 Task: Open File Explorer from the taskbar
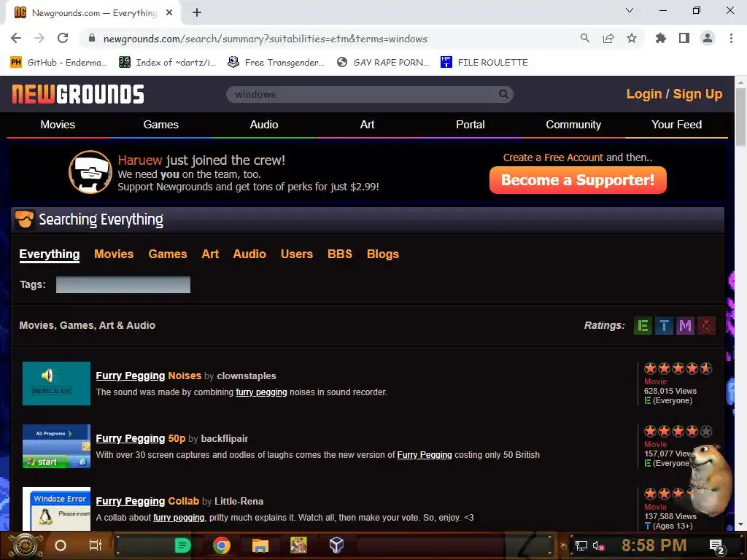coord(260,545)
